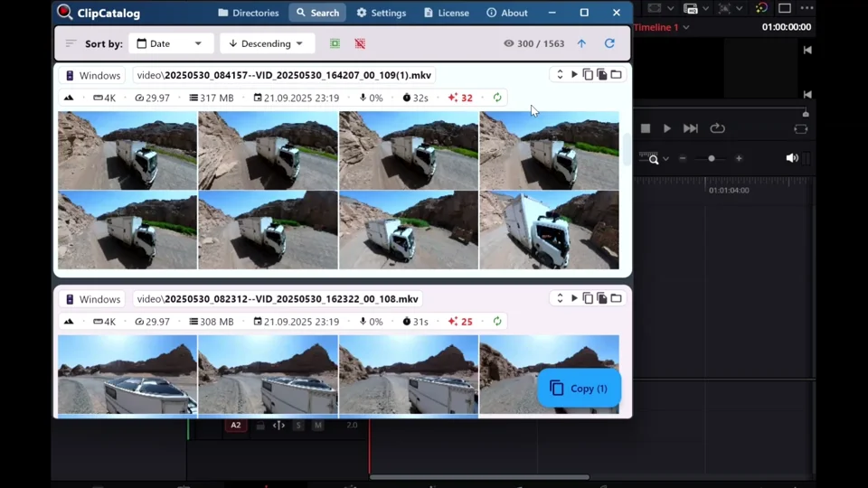This screenshot has height=488, width=868.
Task: Click the red deselect-all icon
Action: (x=360, y=43)
